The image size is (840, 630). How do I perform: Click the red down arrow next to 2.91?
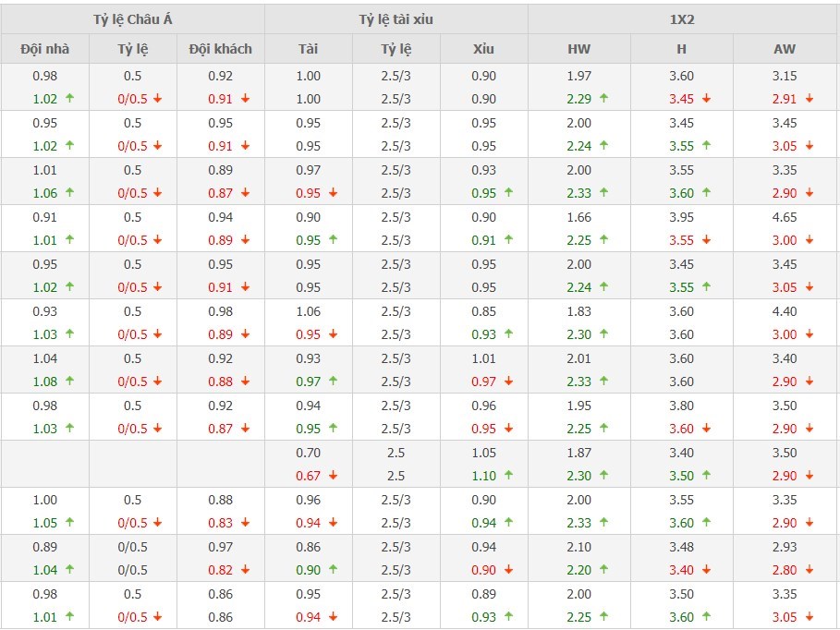[x=810, y=99]
